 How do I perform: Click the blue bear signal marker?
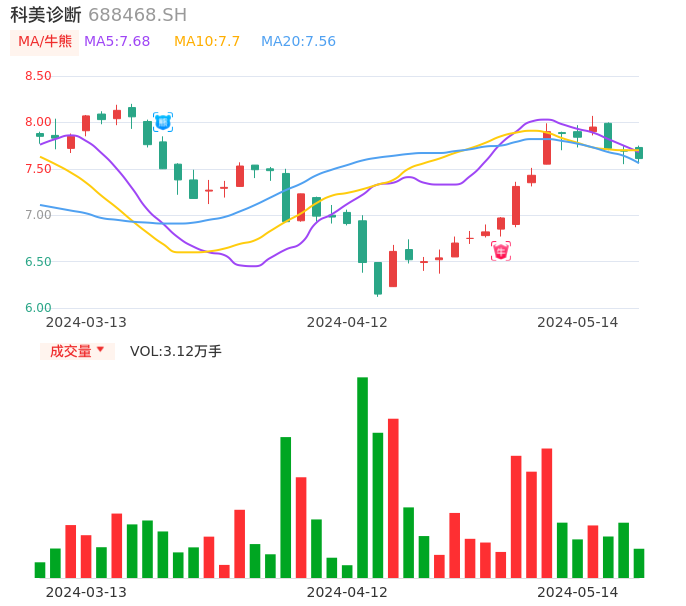click(x=163, y=122)
